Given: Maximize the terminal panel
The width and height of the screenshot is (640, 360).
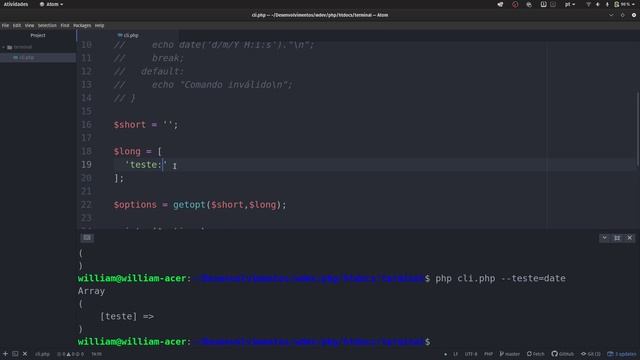Looking at the screenshot, I should [617, 238].
